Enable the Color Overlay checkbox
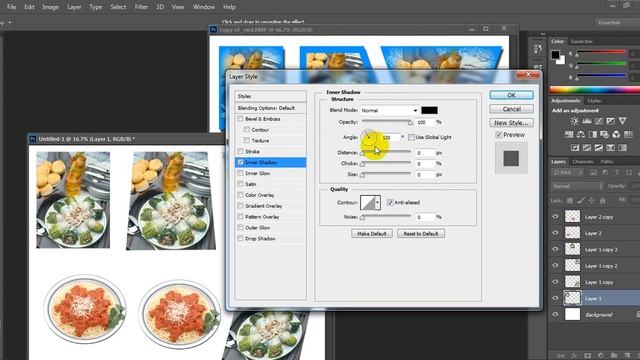 click(240, 195)
